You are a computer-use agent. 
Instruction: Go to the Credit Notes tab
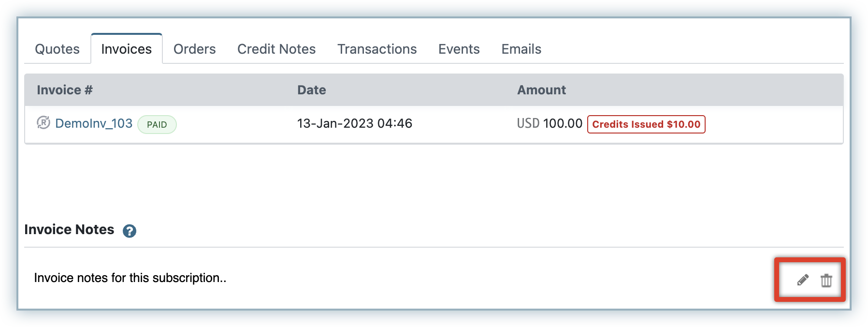point(276,49)
